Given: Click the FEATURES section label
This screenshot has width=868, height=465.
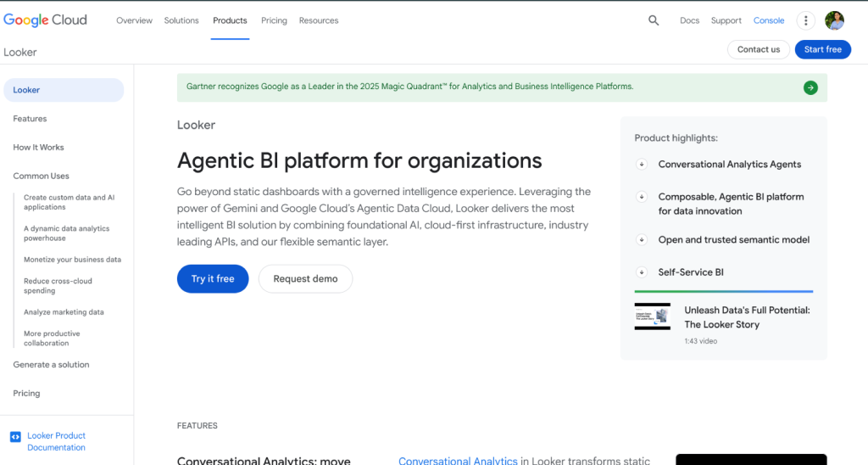Looking at the screenshot, I should pyautogui.click(x=197, y=426).
